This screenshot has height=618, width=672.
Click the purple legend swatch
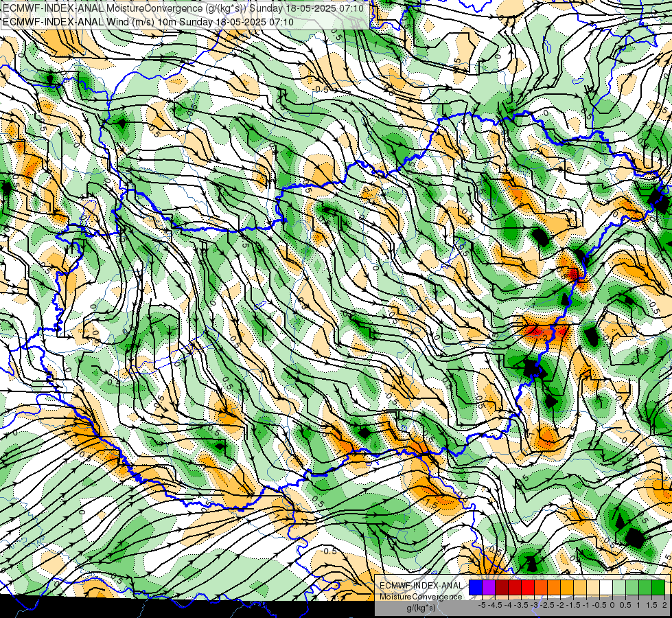[x=489, y=588]
